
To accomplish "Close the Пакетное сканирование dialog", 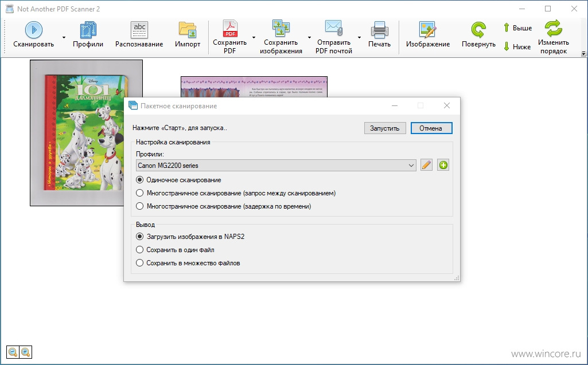I will 447,105.
